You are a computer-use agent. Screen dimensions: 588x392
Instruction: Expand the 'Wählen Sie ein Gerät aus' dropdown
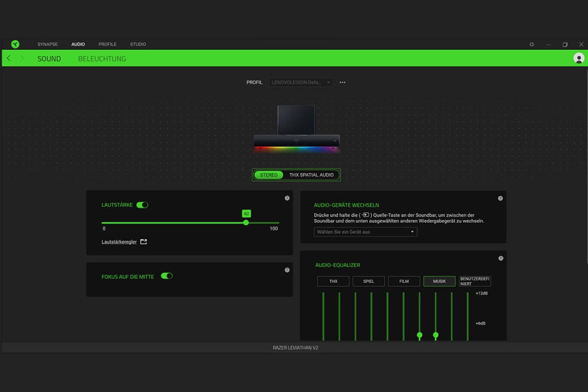[x=365, y=232]
